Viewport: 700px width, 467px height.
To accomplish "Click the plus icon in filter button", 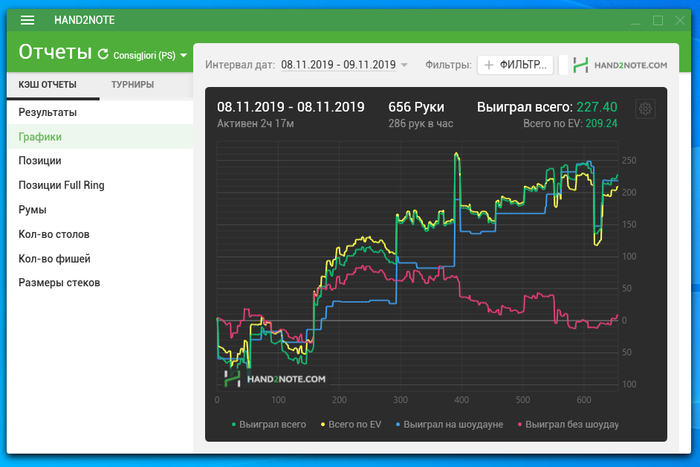I will coord(489,65).
